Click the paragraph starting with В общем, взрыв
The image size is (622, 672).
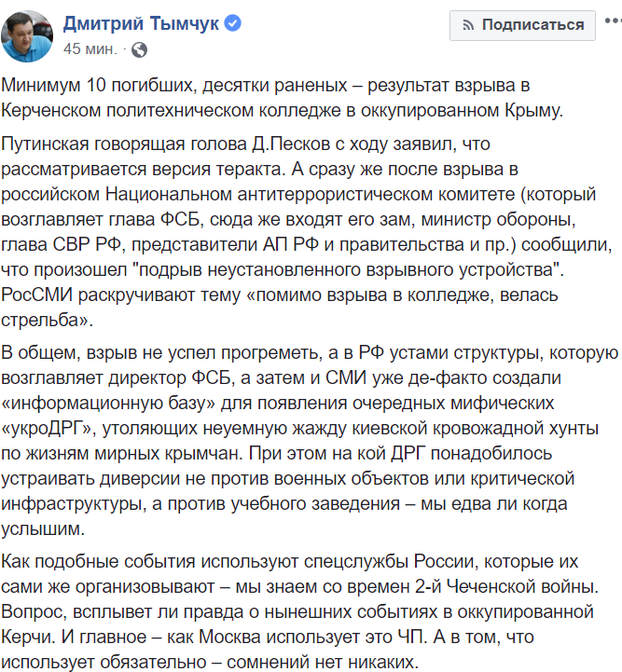[x=310, y=441]
